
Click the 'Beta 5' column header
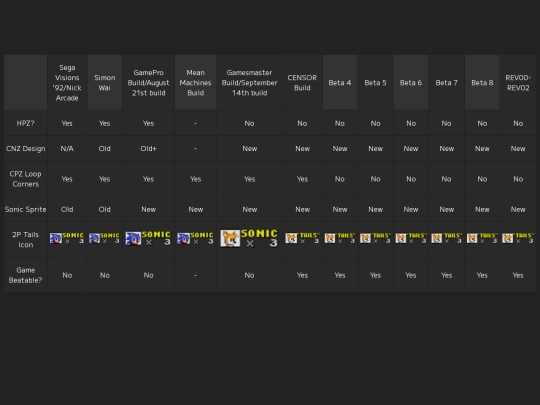coord(375,83)
